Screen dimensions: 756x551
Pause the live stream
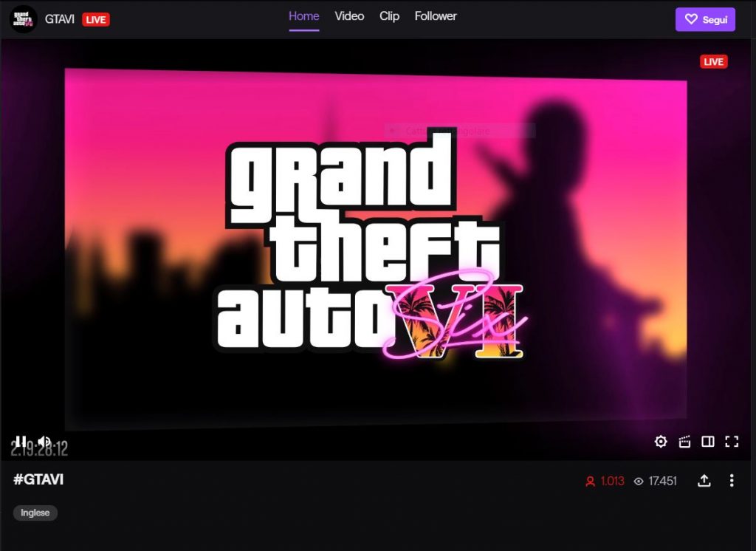tap(20, 440)
